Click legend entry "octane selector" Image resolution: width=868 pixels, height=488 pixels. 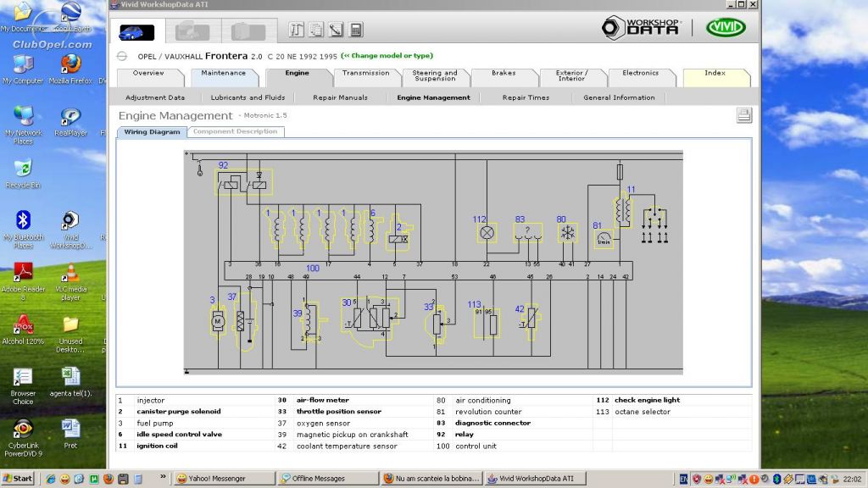coord(643,412)
